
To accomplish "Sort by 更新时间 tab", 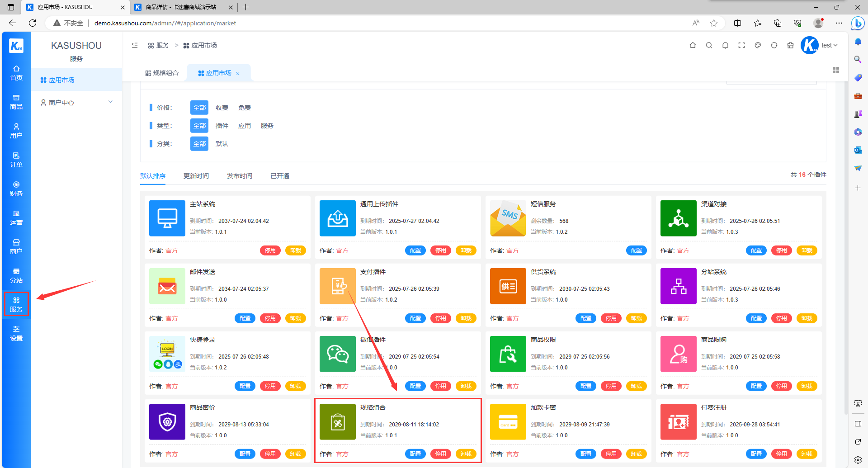I will [196, 176].
